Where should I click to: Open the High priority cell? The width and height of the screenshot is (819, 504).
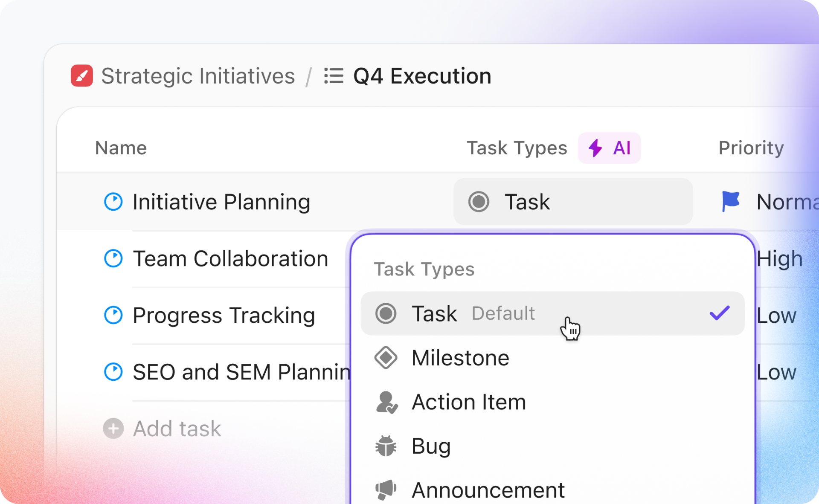[x=780, y=259]
